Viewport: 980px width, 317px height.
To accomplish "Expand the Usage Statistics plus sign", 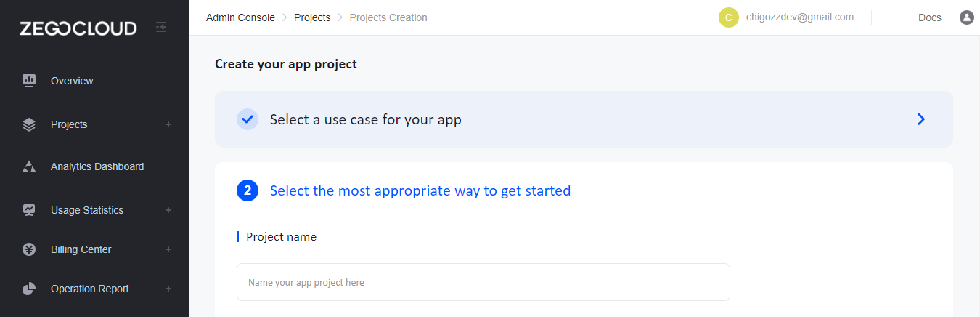I will coord(168,210).
